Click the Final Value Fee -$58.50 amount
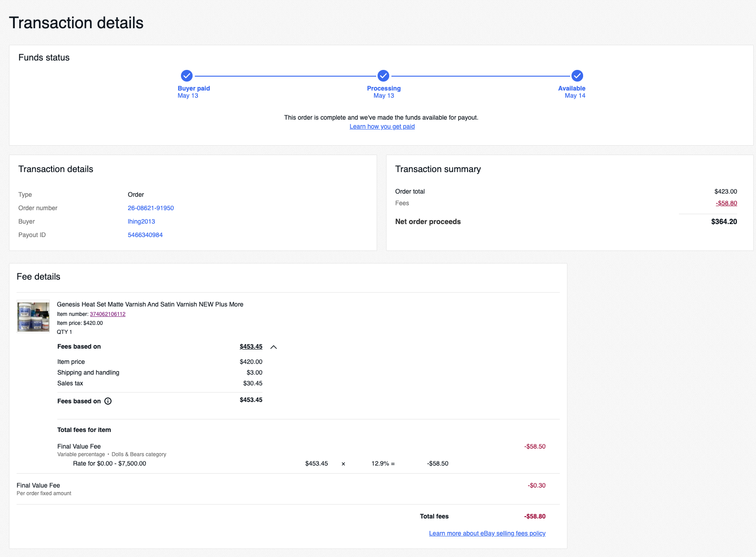This screenshot has width=756, height=557. 535,446
